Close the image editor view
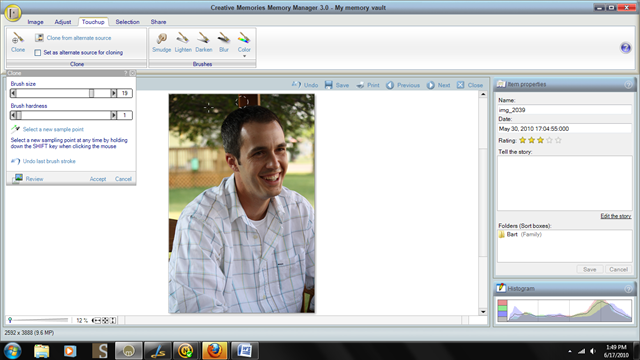Screen dimensions: 640x360 click(470, 85)
